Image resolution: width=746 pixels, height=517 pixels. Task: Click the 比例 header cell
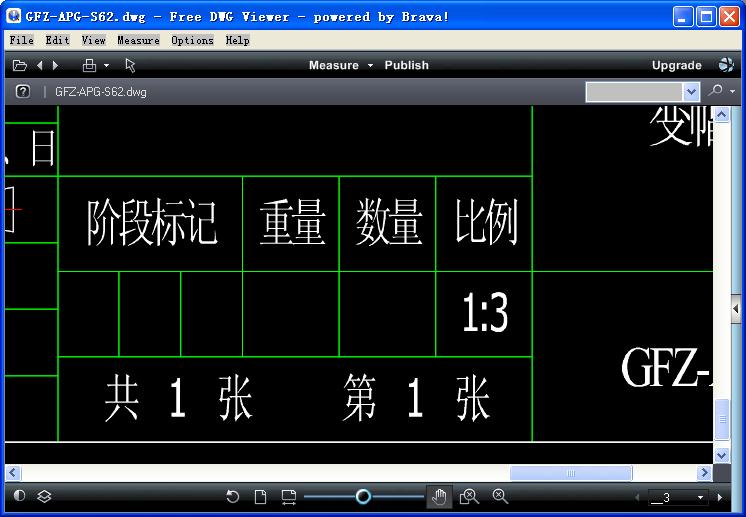click(x=486, y=222)
